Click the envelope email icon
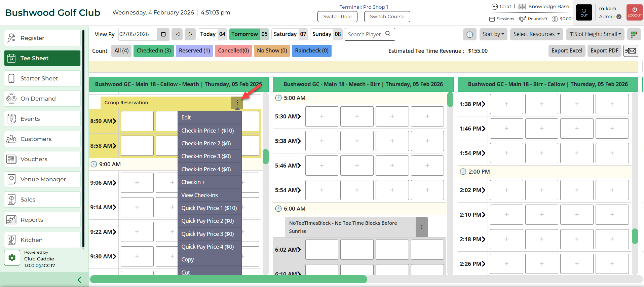 (x=631, y=51)
